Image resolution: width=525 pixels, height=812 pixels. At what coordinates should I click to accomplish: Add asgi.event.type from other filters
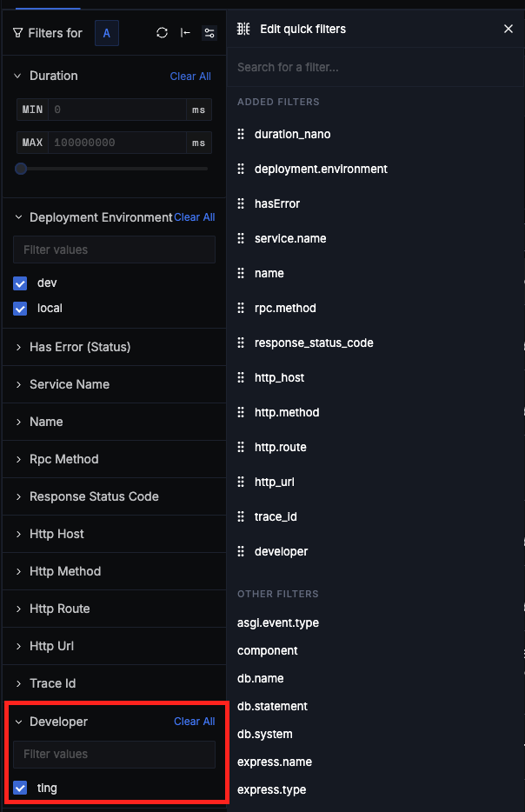point(277,622)
